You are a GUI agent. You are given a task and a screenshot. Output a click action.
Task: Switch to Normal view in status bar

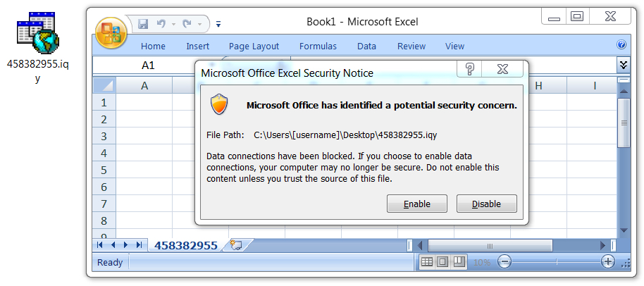click(x=427, y=262)
